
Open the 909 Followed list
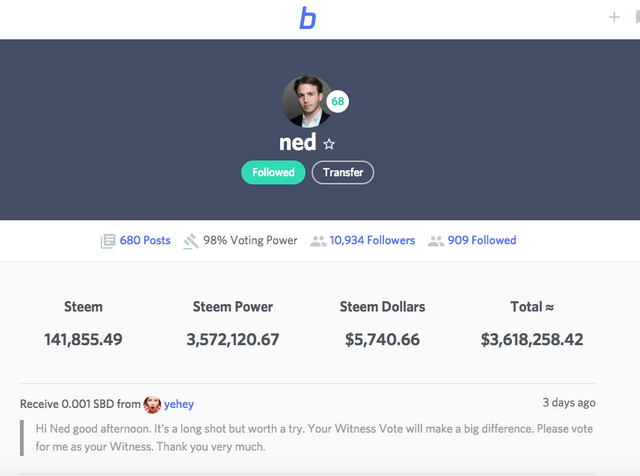pyautogui.click(x=482, y=241)
